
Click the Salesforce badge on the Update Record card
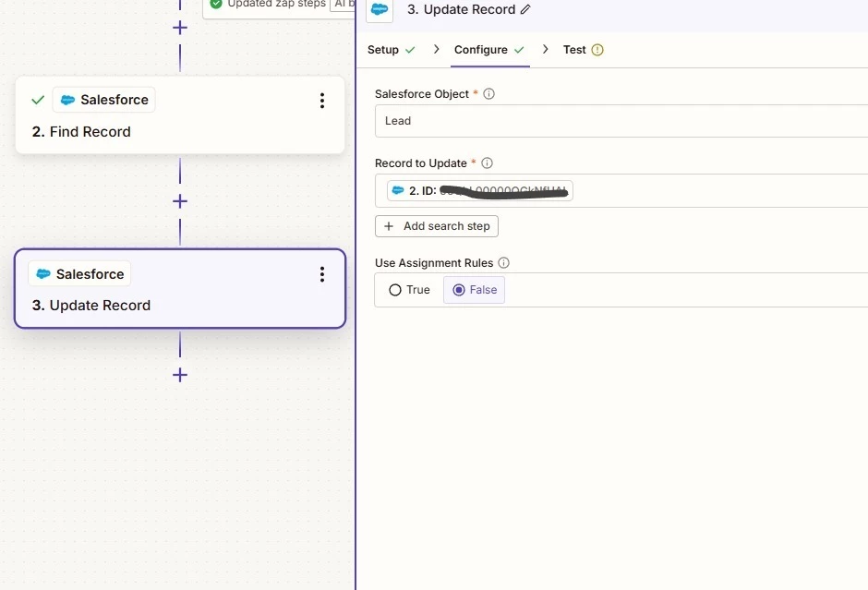[79, 273]
